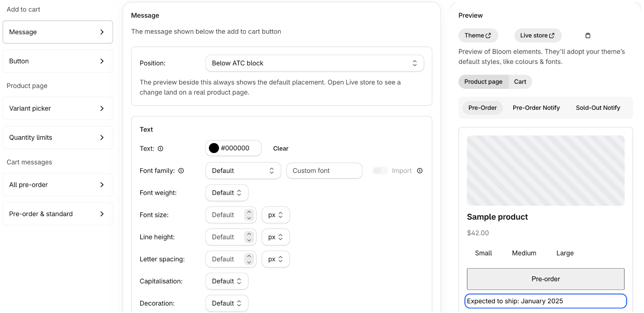Open the Decoration dropdown

point(227,304)
